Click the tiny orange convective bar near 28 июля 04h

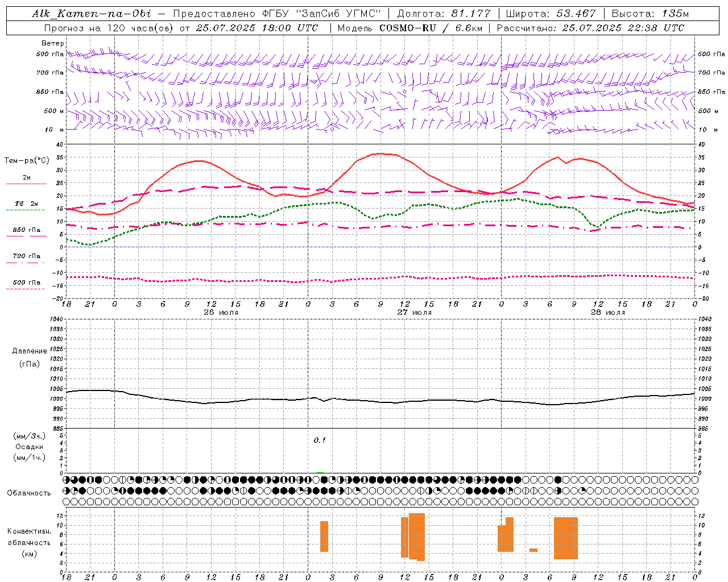pos(533,550)
